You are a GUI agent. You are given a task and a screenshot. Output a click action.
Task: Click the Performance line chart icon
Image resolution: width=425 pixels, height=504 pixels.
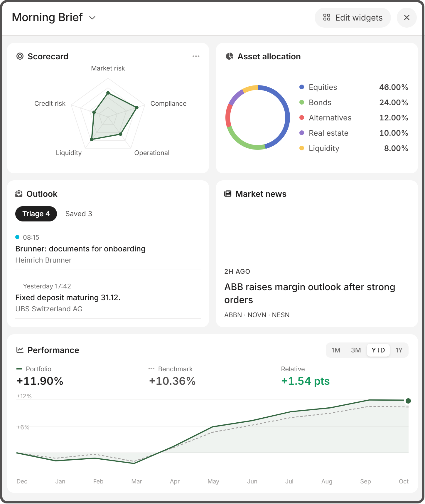click(20, 350)
